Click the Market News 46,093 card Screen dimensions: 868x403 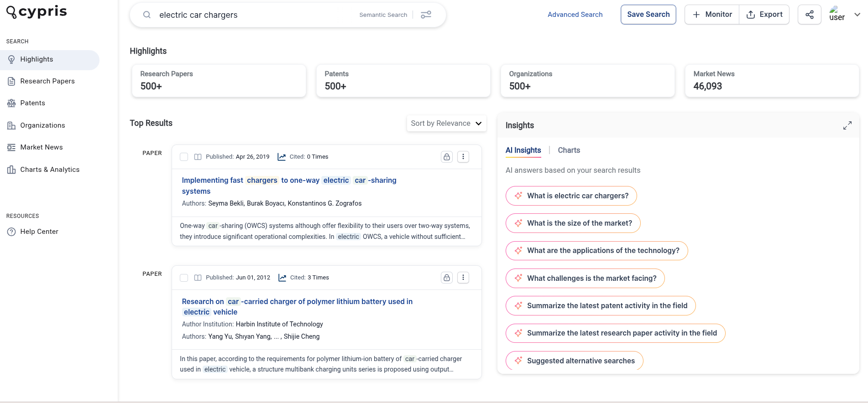(772, 81)
